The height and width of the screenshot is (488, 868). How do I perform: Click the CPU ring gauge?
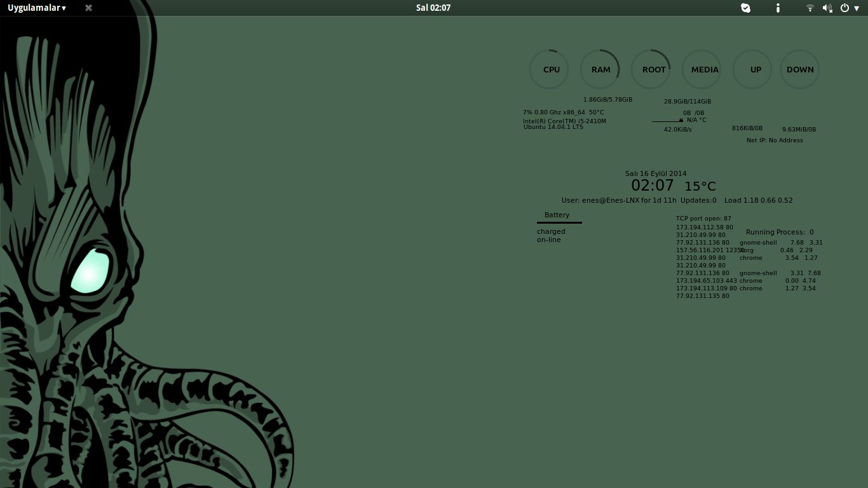(x=550, y=69)
